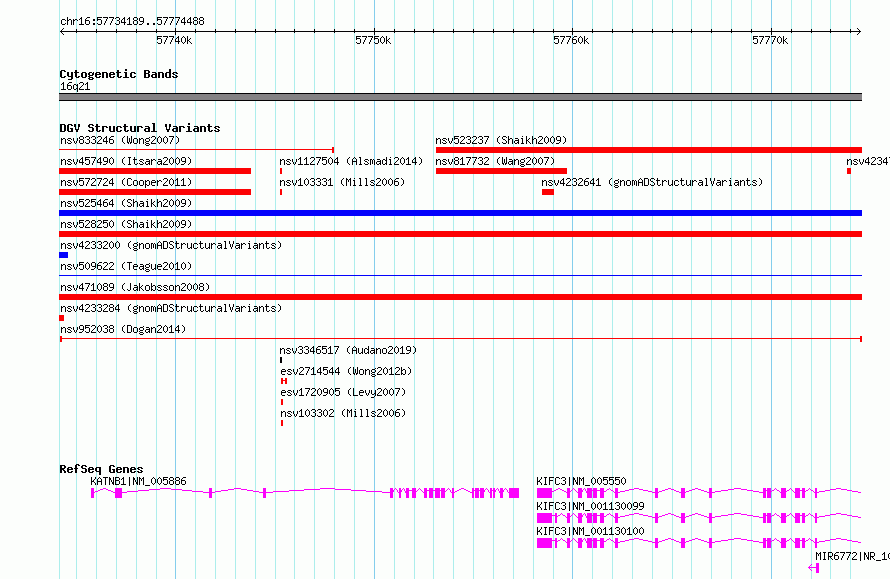Click the MIR6772 gene arrow glyph
Image resolution: width=890 pixels, height=579 pixels.
click(x=813, y=568)
